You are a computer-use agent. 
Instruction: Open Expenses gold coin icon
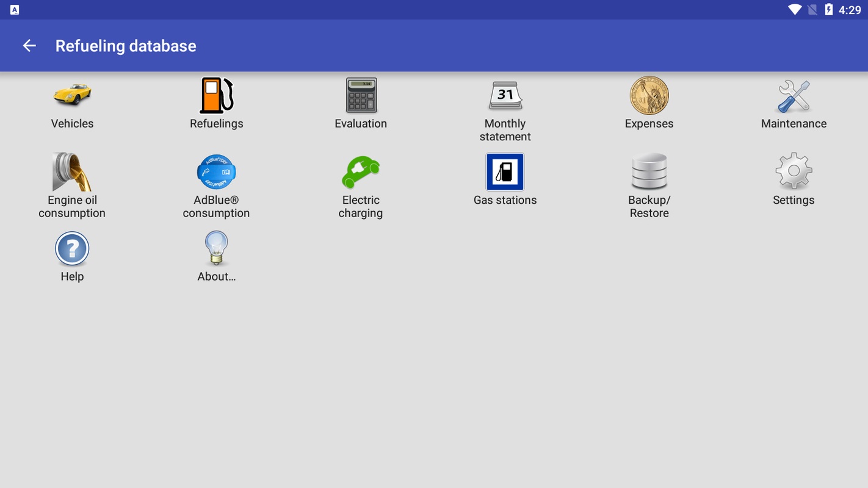pyautogui.click(x=649, y=95)
